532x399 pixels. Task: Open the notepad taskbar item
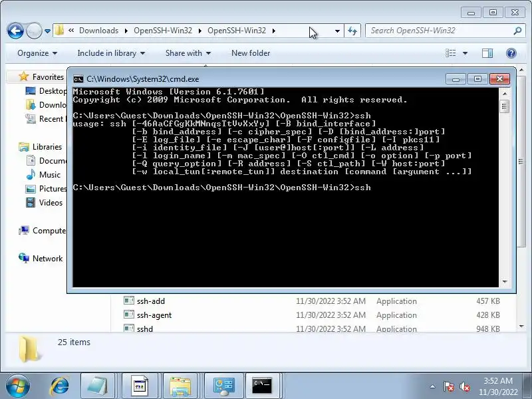point(98,386)
